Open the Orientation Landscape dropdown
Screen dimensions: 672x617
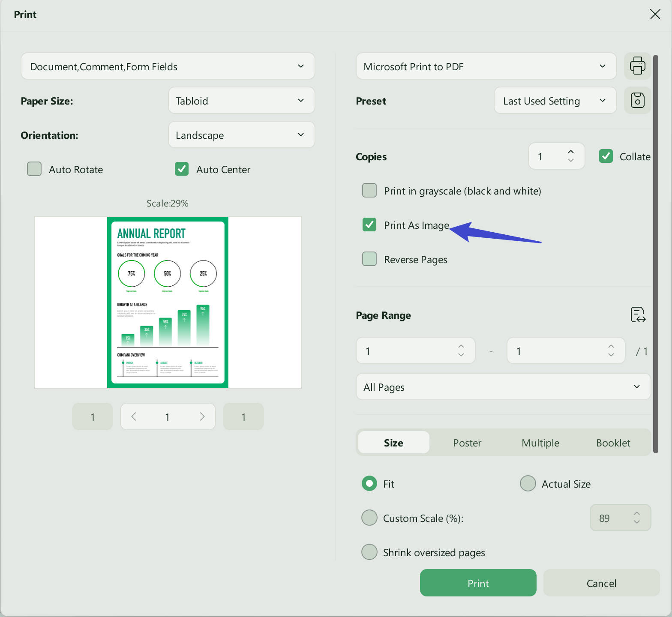(x=242, y=135)
